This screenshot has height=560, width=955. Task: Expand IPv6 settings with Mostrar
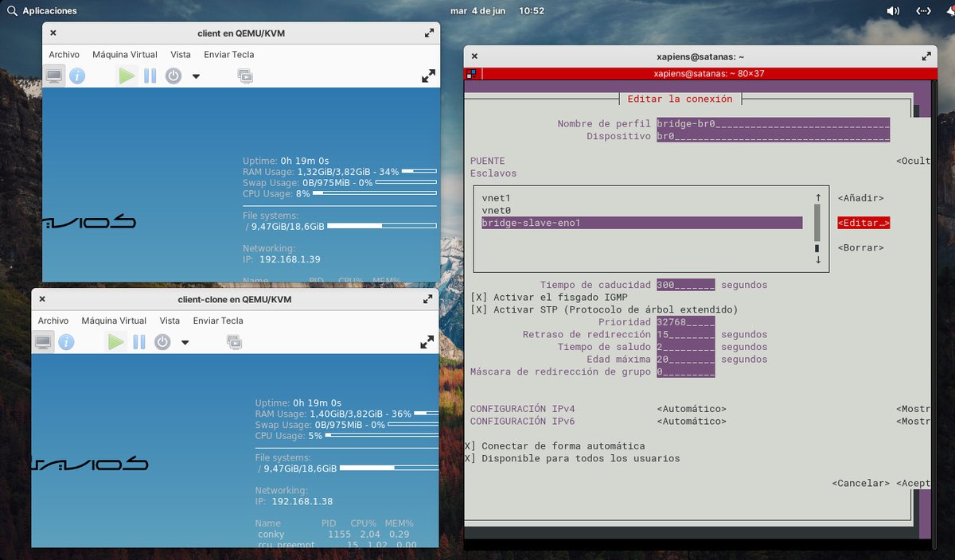point(914,421)
